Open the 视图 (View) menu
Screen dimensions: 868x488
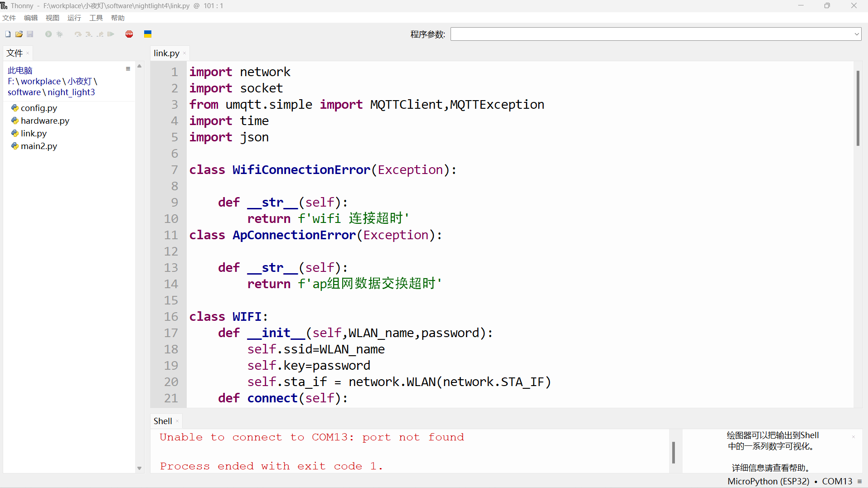[x=53, y=18]
